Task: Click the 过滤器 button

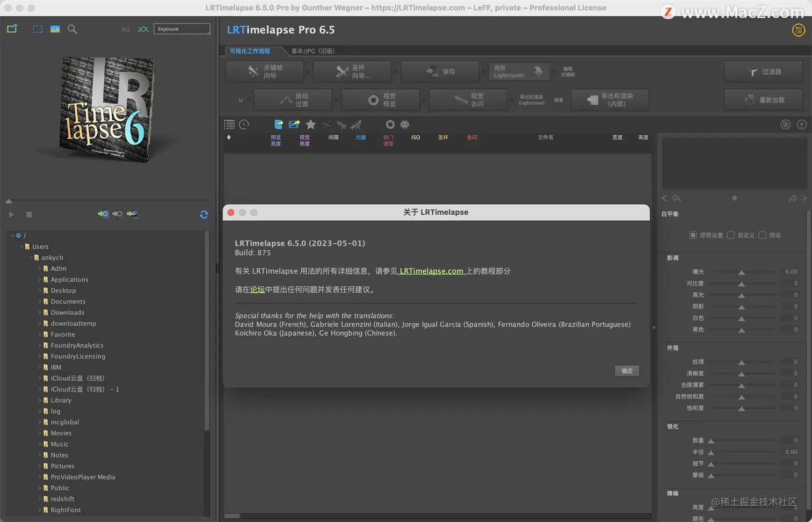Action: pyautogui.click(x=764, y=71)
